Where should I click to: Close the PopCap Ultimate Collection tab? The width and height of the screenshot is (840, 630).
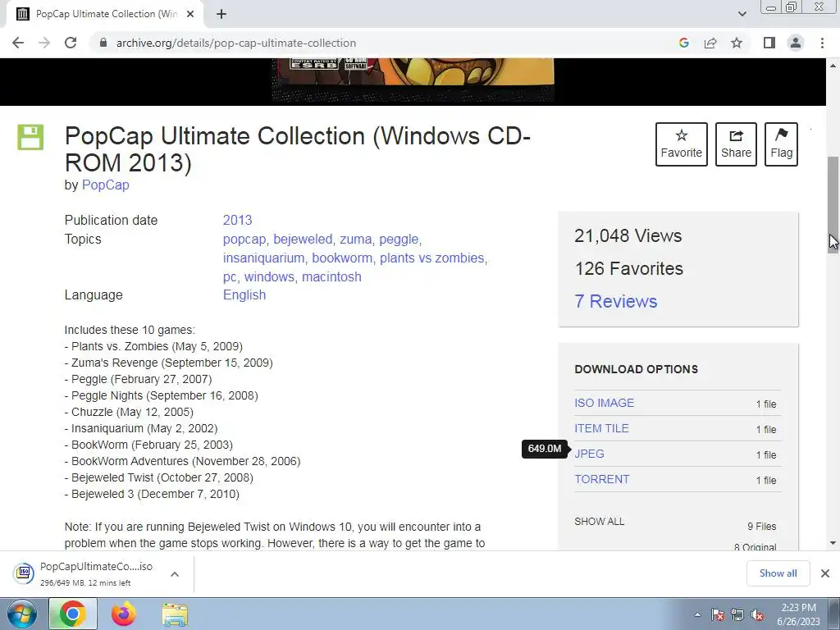click(x=190, y=14)
